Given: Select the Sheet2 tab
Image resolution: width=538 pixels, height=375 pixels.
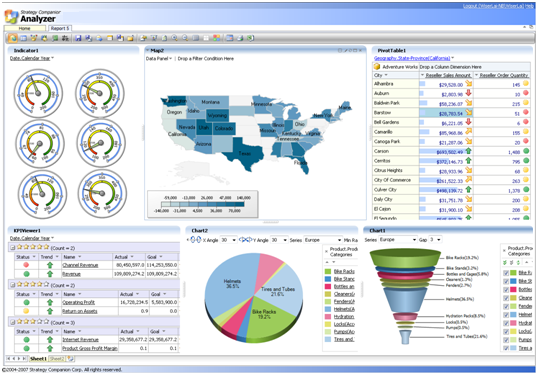Looking at the screenshot, I should 57,359.
